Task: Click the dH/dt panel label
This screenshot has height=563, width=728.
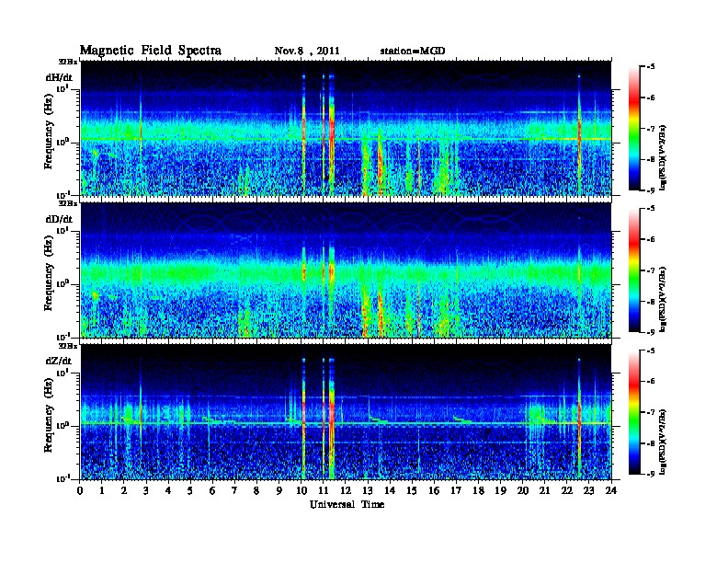Action: pos(59,77)
